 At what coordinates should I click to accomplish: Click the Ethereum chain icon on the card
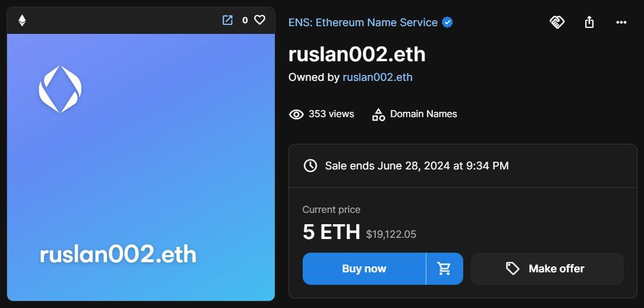click(x=22, y=21)
